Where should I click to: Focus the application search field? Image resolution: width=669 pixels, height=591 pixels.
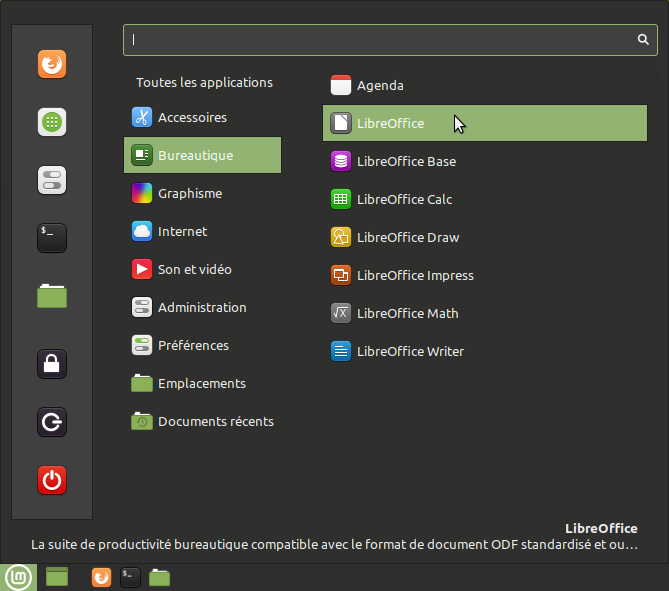point(390,40)
